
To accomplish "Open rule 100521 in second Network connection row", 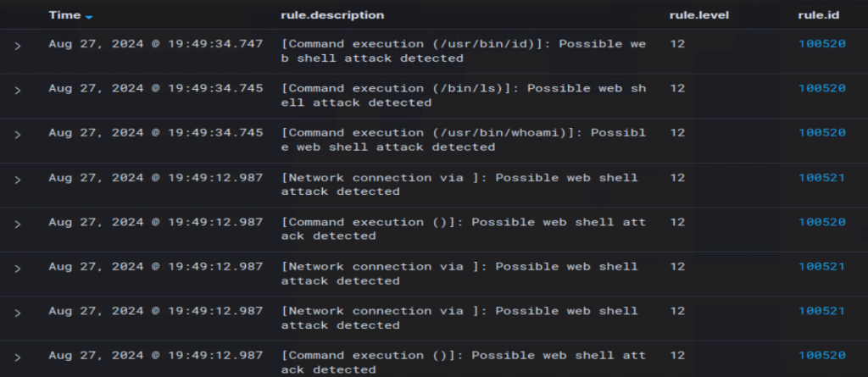I will pyautogui.click(x=821, y=267).
